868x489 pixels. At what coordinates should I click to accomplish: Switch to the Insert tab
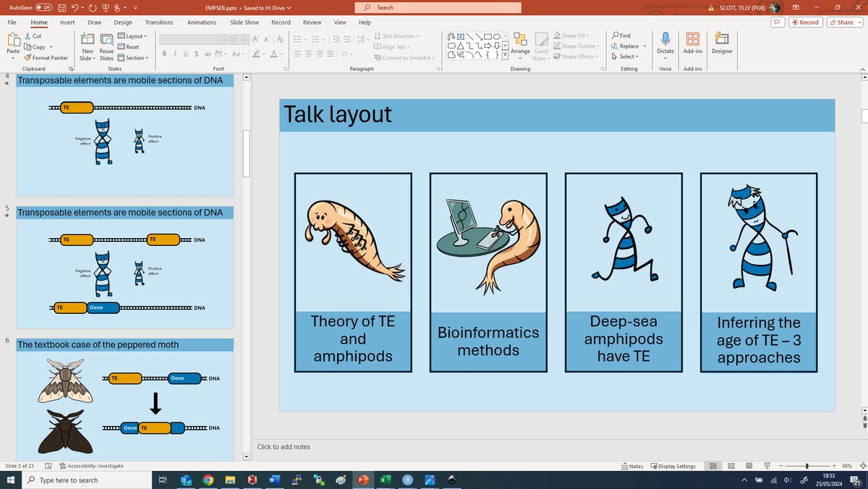click(x=67, y=22)
